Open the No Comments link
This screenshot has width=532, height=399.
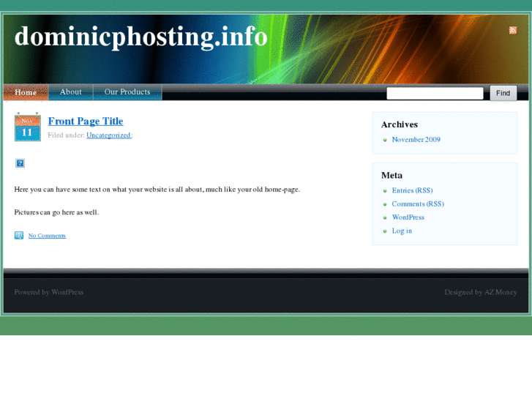pos(47,236)
